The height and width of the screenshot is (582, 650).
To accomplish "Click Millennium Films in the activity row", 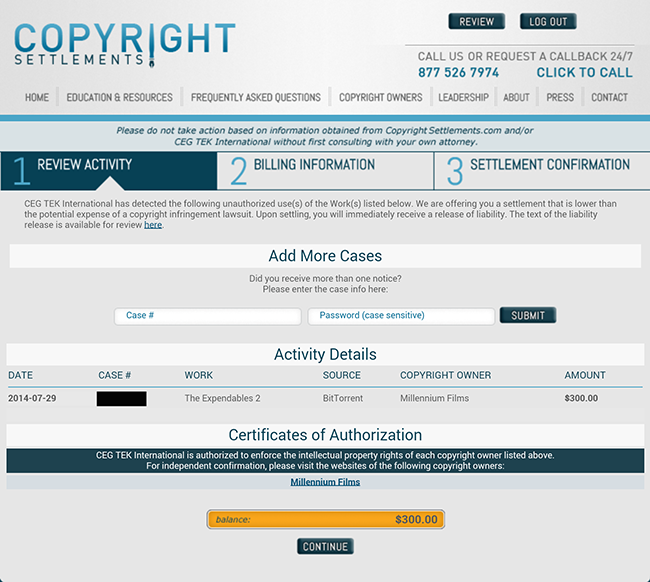I will 434,398.
